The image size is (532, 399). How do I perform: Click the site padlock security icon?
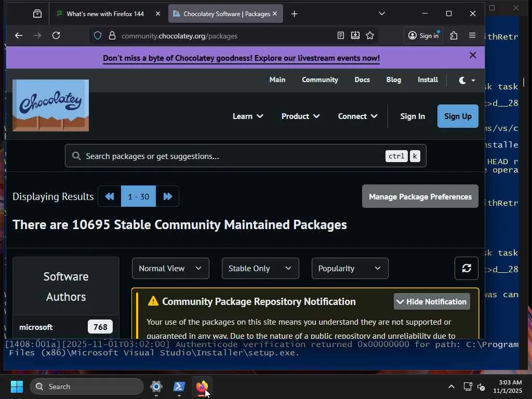pos(112,36)
